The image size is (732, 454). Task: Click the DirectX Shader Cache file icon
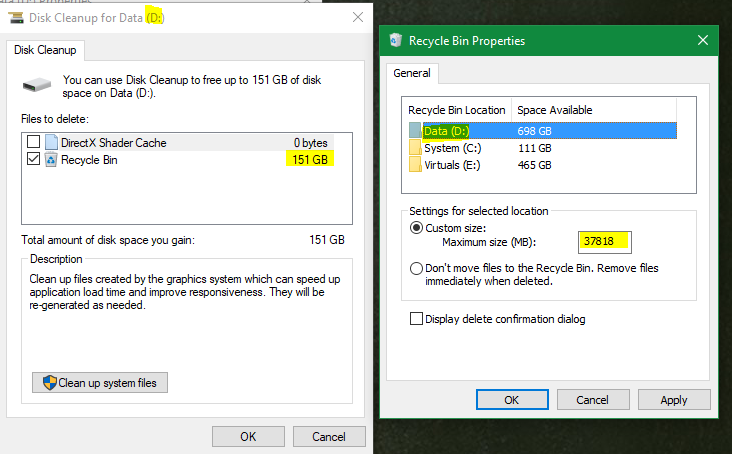(51, 142)
